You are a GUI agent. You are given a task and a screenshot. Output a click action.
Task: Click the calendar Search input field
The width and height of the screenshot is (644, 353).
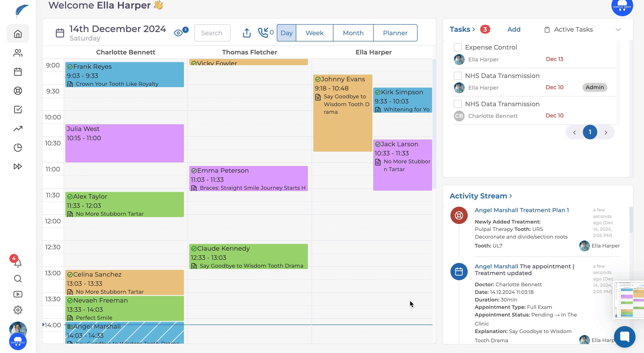pos(212,33)
